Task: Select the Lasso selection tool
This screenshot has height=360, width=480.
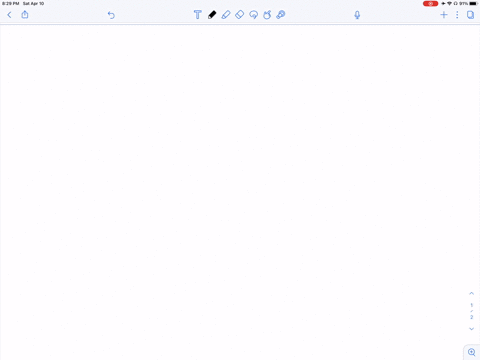Action: point(253,15)
